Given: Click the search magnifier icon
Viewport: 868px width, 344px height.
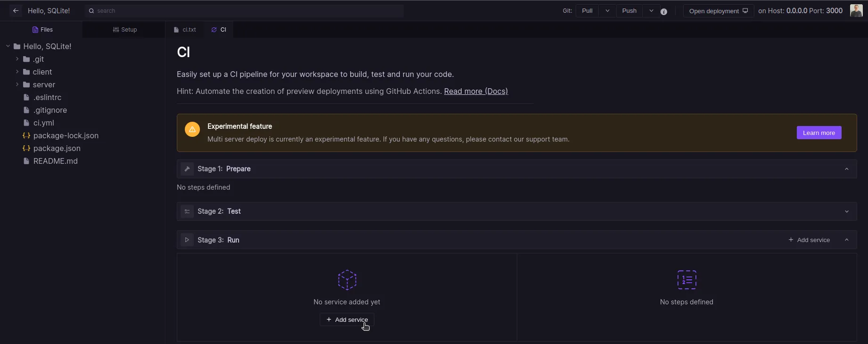Looking at the screenshot, I should [x=91, y=11].
